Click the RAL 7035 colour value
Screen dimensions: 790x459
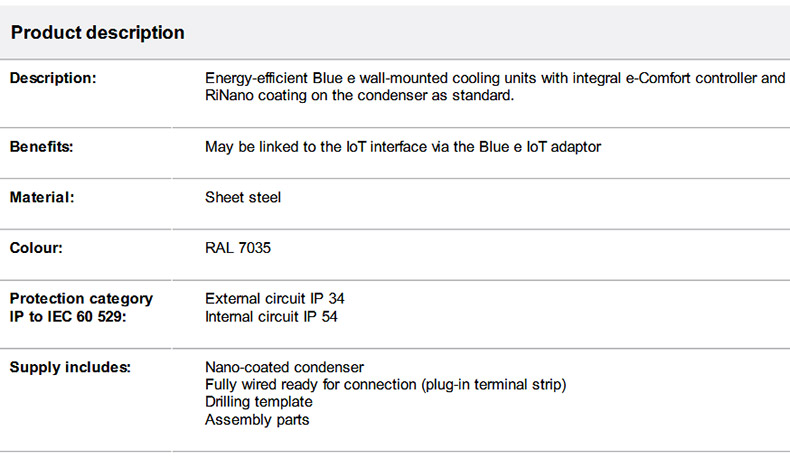238,247
